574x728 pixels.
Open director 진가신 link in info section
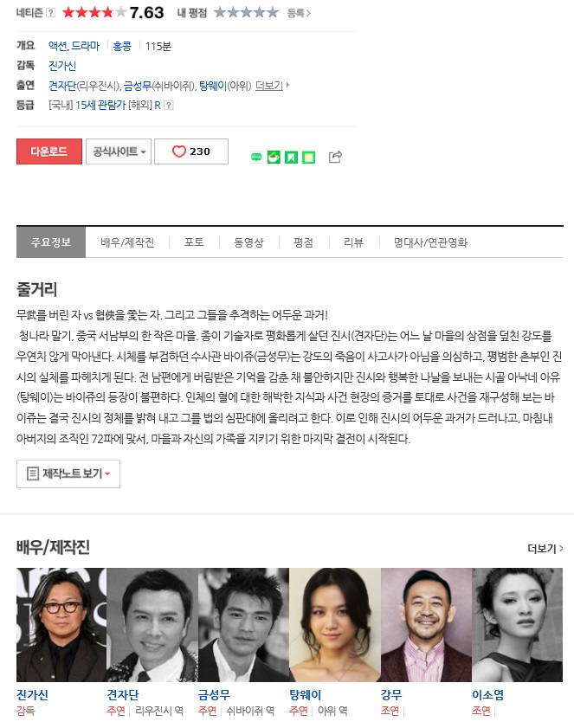pyautogui.click(x=62, y=66)
